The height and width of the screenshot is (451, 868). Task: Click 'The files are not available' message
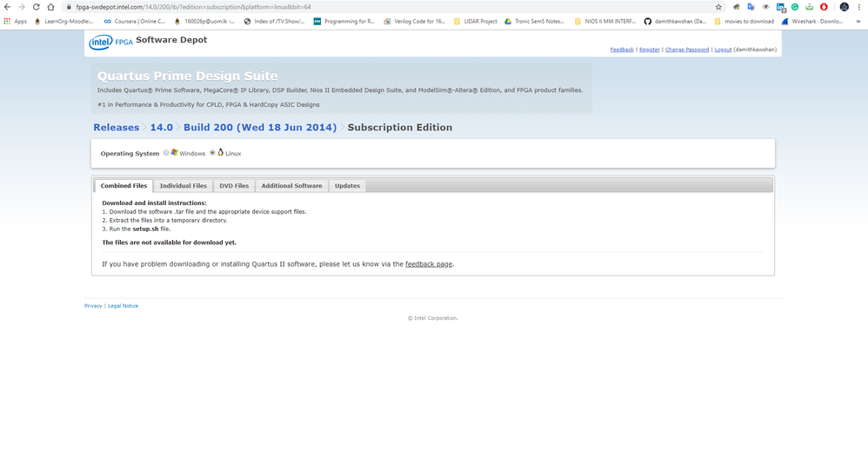pyautogui.click(x=169, y=242)
